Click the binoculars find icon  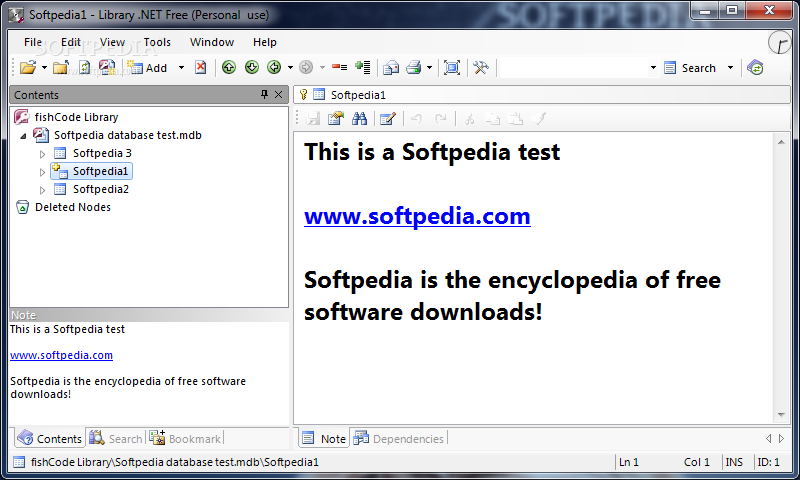[359, 119]
